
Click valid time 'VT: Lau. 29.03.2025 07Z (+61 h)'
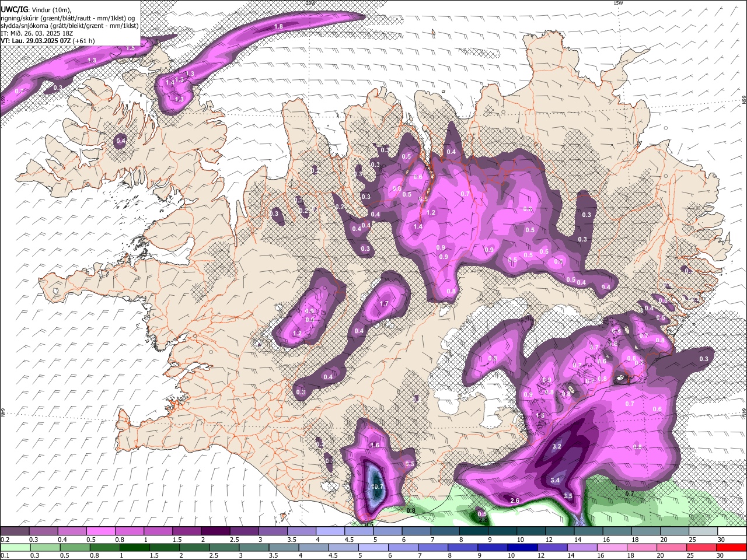point(48,41)
